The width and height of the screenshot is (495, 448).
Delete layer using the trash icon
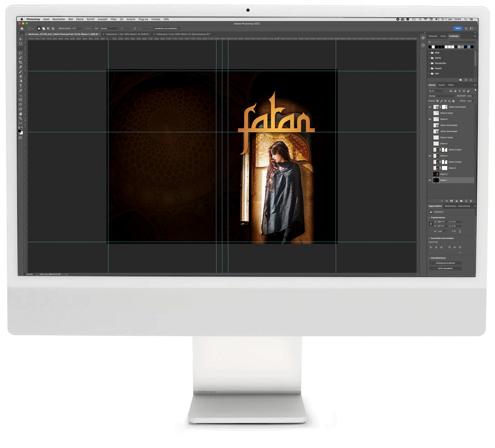coord(472,201)
